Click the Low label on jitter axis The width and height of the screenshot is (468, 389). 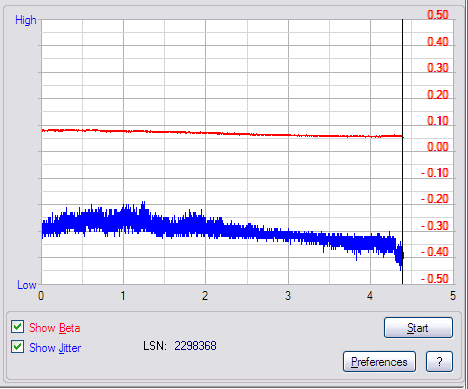click(x=27, y=285)
